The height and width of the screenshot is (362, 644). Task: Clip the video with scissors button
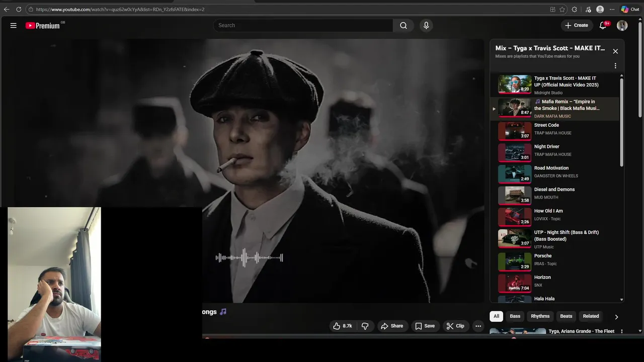(x=455, y=326)
